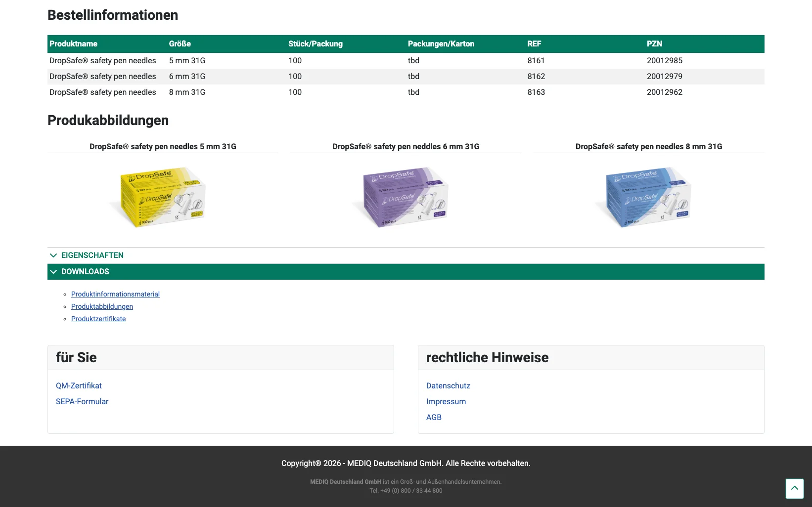Click product name in the REF 8161 row
Image resolution: width=812 pixels, height=507 pixels.
coord(103,60)
